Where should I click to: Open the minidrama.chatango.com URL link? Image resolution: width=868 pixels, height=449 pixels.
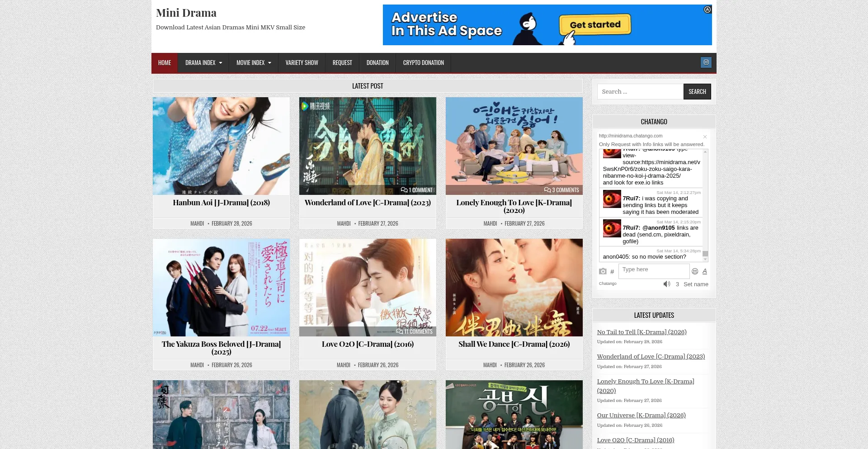click(631, 136)
